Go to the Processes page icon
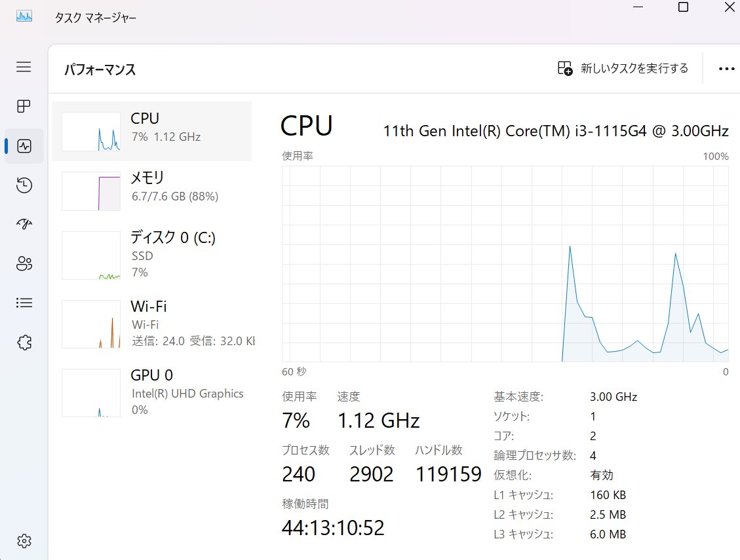This screenshot has width=740, height=560. pos(24,106)
